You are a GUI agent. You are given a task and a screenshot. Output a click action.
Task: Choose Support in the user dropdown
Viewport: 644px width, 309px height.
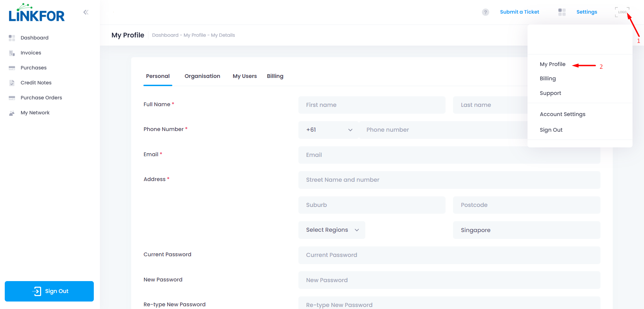pyautogui.click(x=550, y=93)
